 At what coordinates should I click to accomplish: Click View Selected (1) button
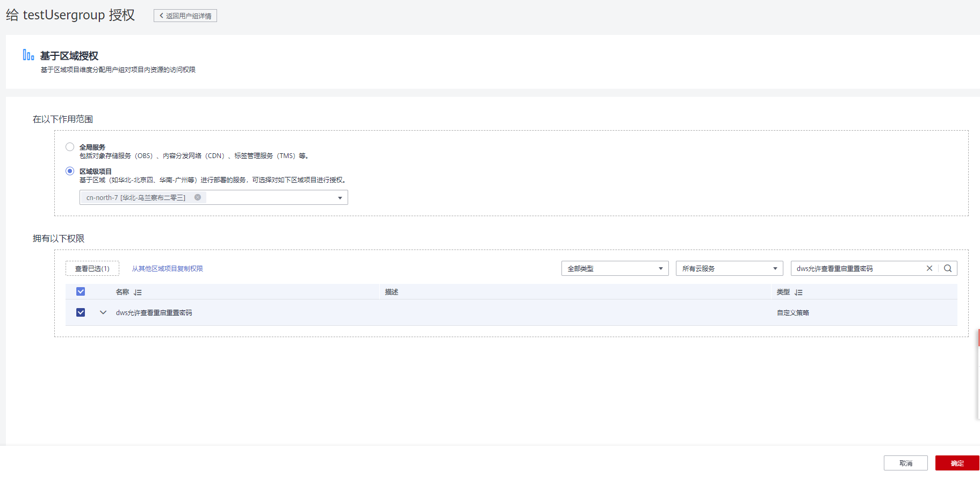(92, 268)
